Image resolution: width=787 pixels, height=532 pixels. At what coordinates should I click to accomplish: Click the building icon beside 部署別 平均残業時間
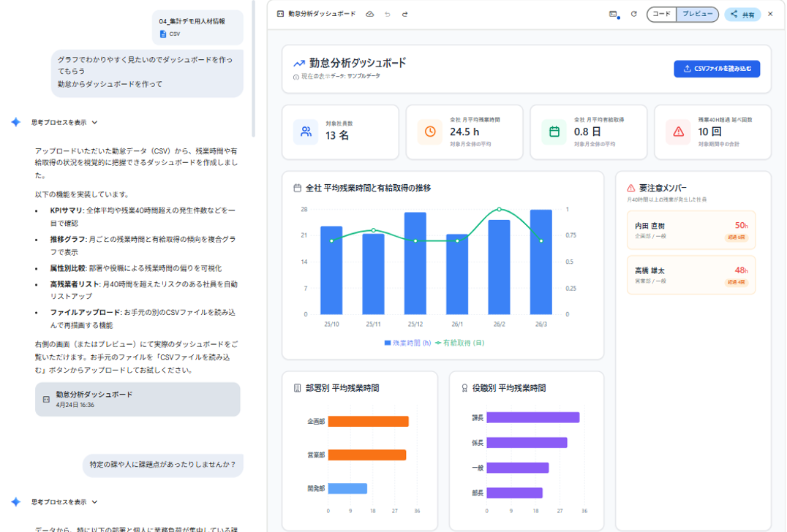[x=297, y=388]
